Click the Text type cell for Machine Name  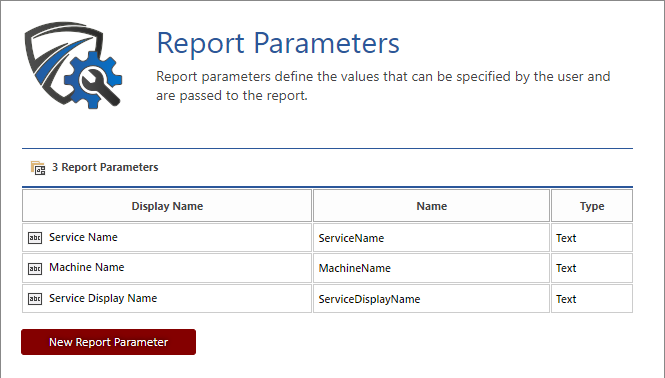point(592,268)
